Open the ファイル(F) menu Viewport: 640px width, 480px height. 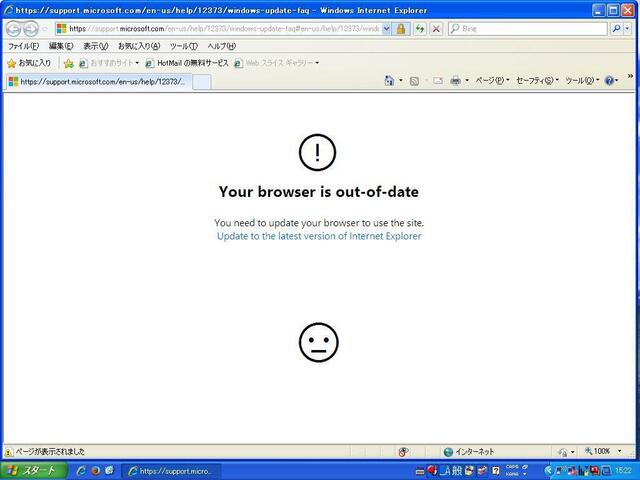pos(23,46)
